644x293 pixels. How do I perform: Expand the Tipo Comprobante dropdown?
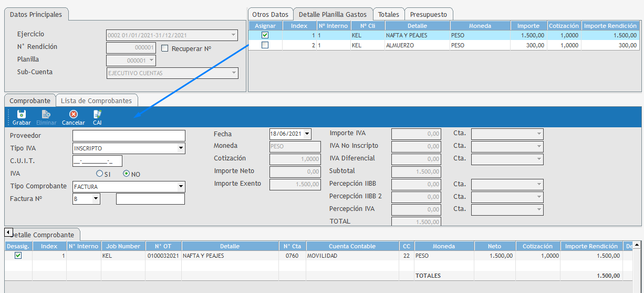pos(181,187)
